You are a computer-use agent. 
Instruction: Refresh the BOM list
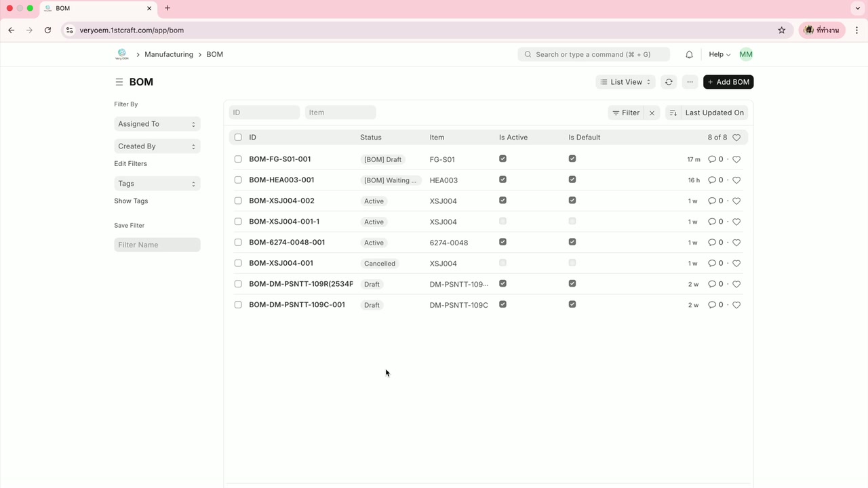[669, 82]
